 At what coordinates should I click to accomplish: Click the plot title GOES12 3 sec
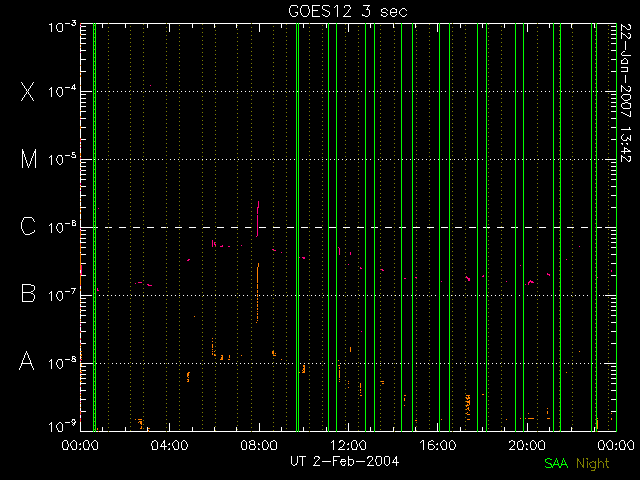(348, 11)
